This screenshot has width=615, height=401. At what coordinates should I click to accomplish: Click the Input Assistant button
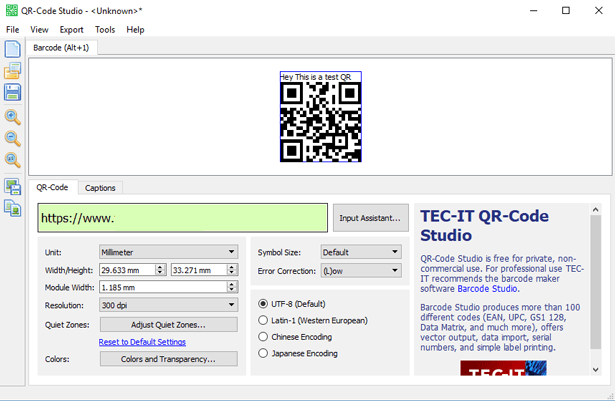tap(370, 218)
